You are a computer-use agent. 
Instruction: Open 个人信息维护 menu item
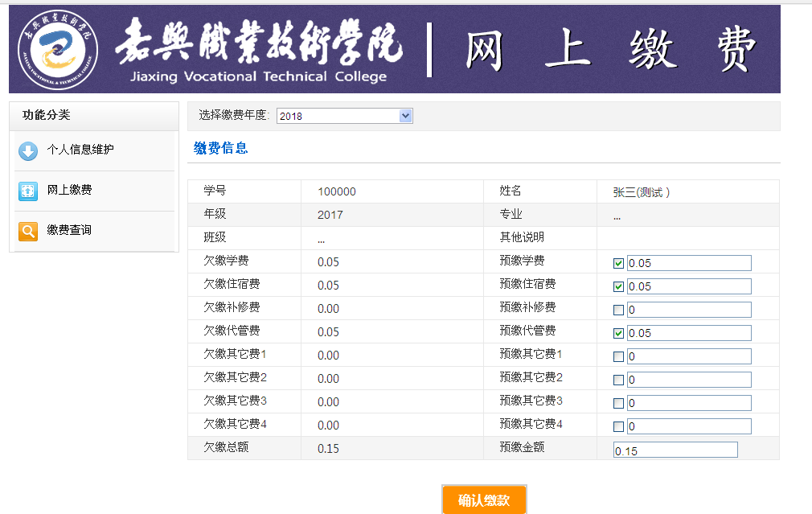tap(80, 150)
